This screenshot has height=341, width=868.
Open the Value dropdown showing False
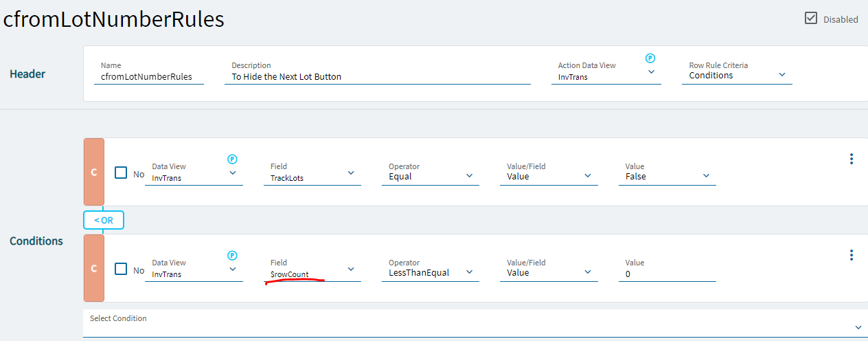pyautogui.click(x=706, y=175)
